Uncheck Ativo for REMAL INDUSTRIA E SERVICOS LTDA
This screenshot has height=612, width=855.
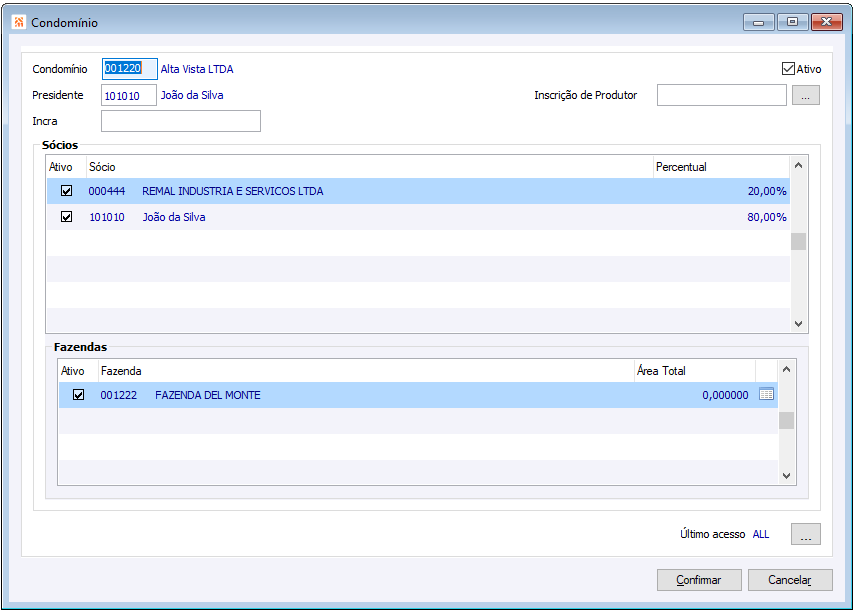67,191
